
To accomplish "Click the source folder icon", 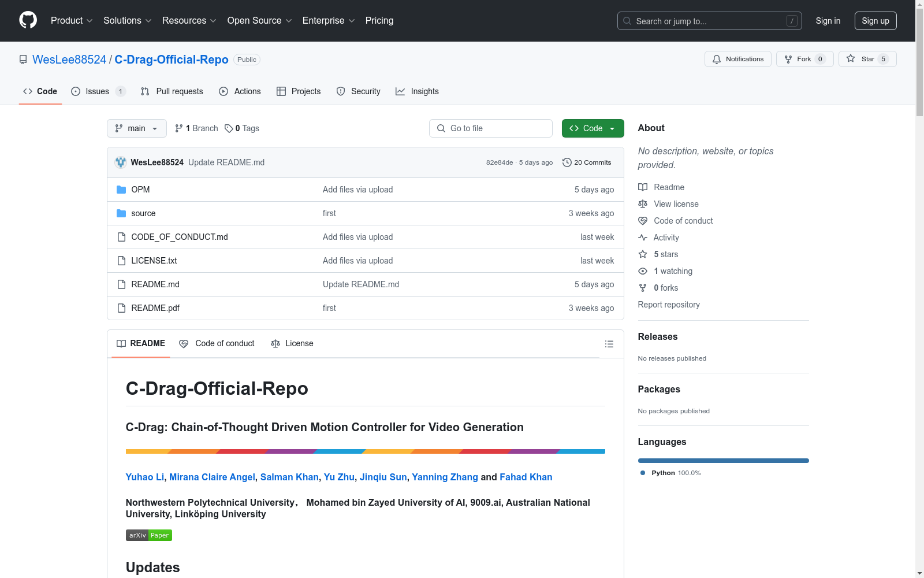I will pos(121,213).
